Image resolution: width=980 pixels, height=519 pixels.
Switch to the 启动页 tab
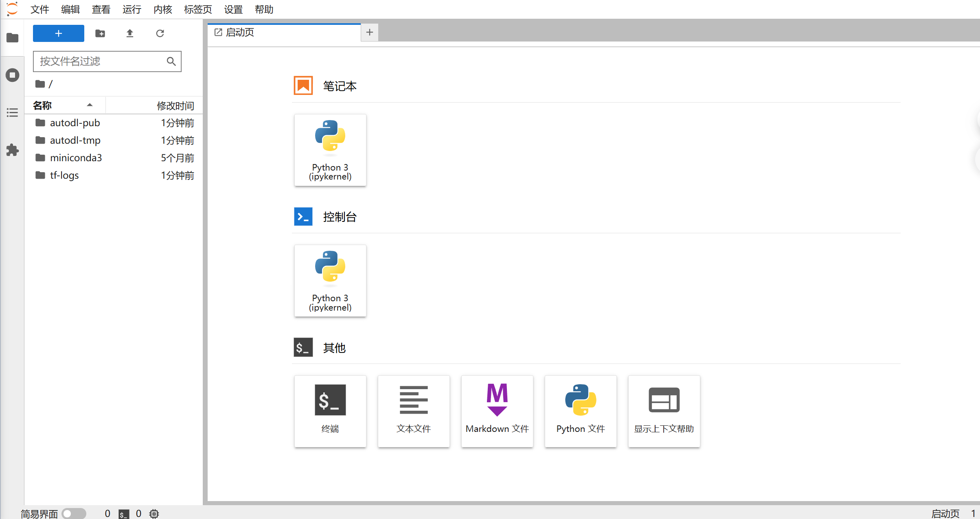pos(240,32)
